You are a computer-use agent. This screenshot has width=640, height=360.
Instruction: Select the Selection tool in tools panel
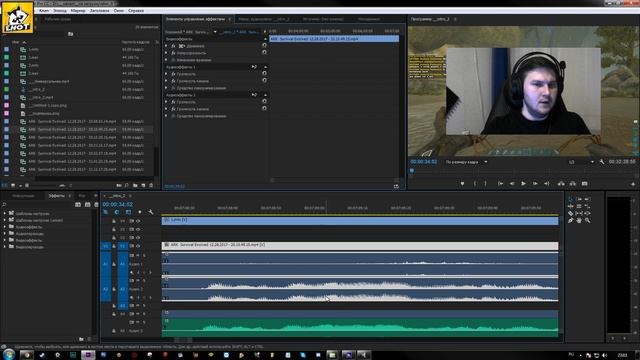click(x=571, y=199)
